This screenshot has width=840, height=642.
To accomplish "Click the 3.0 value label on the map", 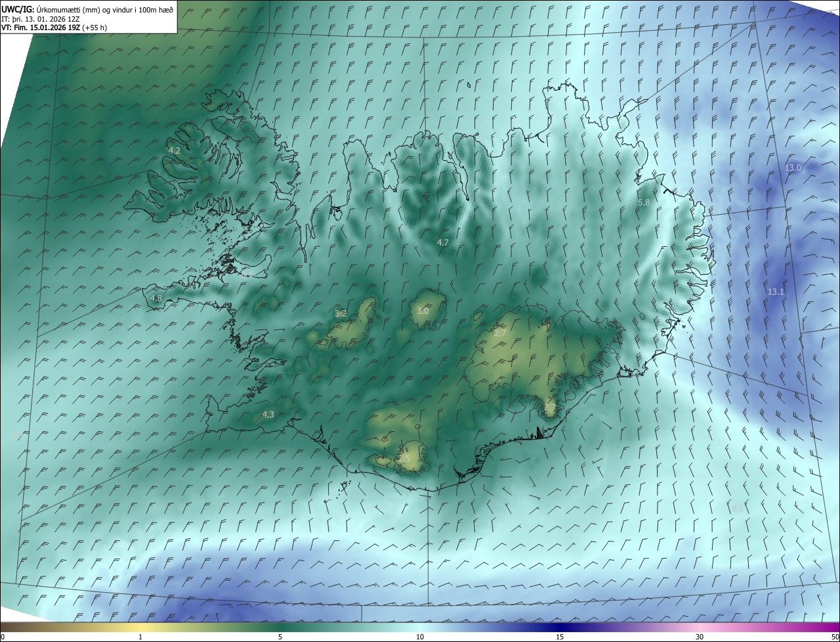I will point(423,310).
